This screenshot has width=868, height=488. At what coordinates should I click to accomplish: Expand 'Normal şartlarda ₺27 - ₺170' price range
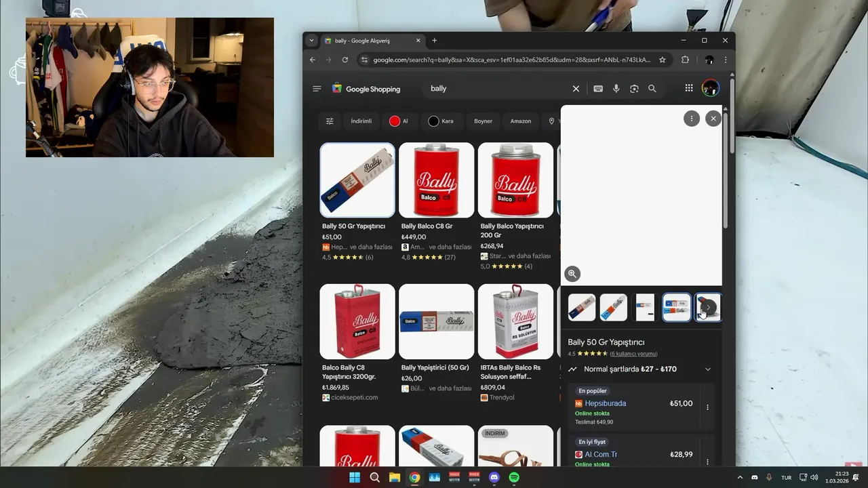point(641,369)
